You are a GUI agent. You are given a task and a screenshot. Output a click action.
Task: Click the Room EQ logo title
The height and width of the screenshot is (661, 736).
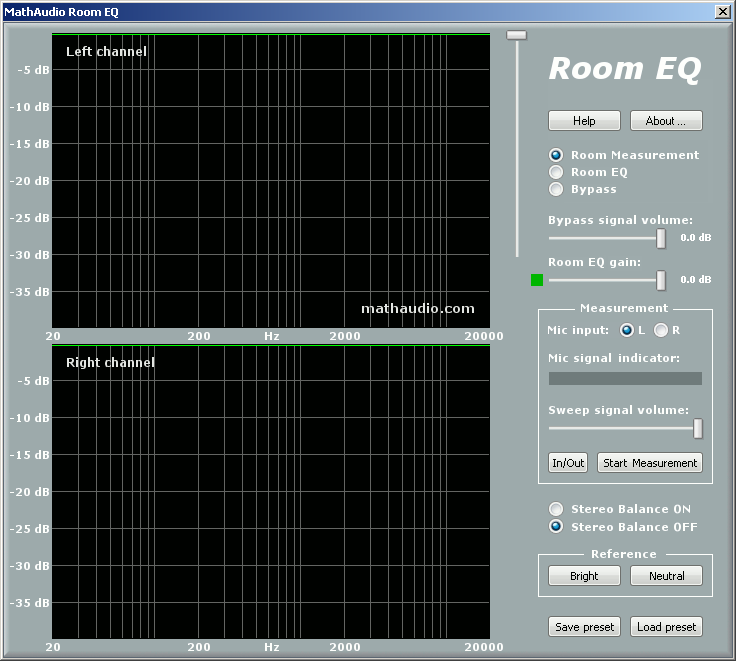625,69
